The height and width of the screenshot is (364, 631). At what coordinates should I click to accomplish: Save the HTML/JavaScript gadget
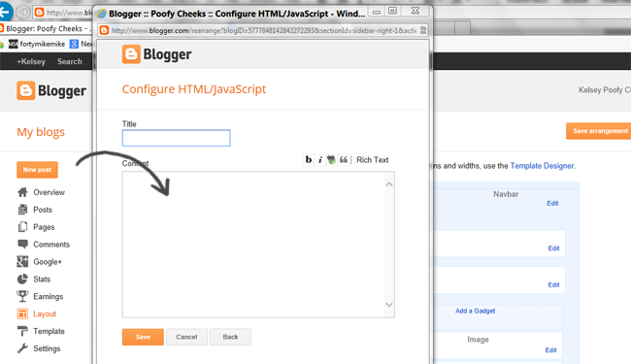point(143,337)
